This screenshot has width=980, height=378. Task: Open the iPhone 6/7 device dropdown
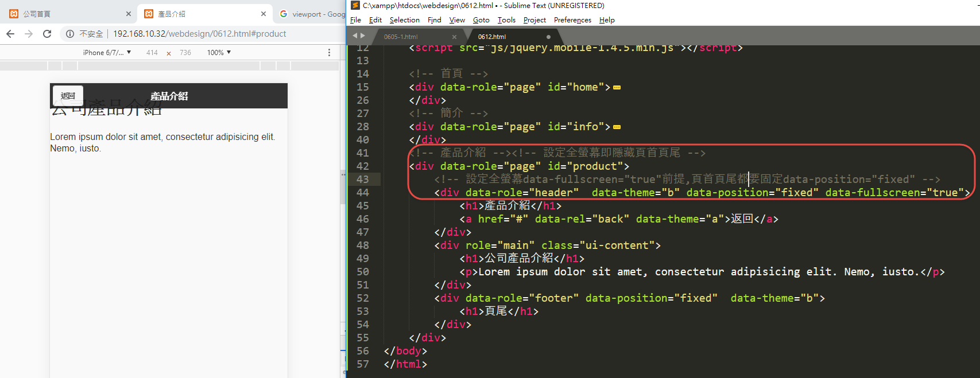[107, 52]
